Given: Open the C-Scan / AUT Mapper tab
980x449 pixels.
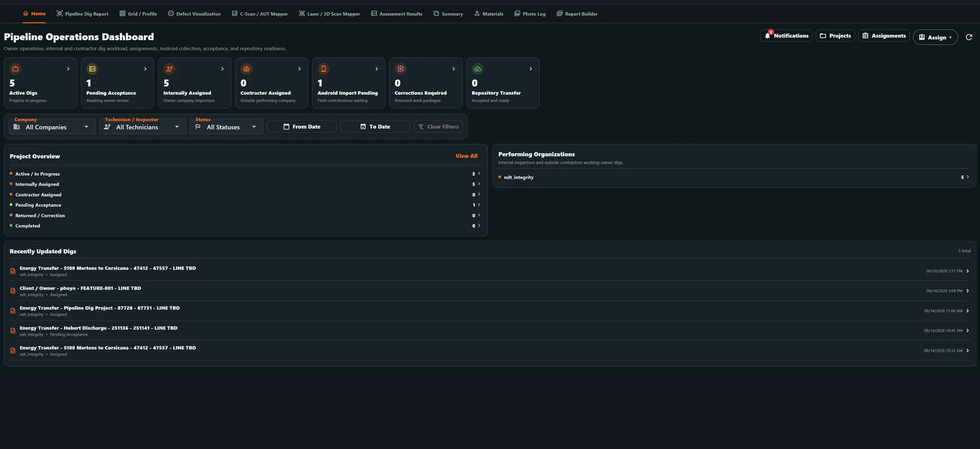Looking at the screenshot, I should 260,14.
